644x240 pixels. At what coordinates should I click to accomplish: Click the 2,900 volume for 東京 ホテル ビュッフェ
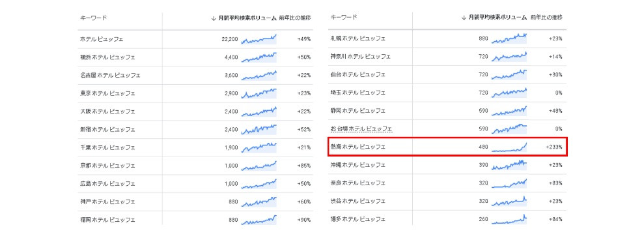[x=231, y=93]
